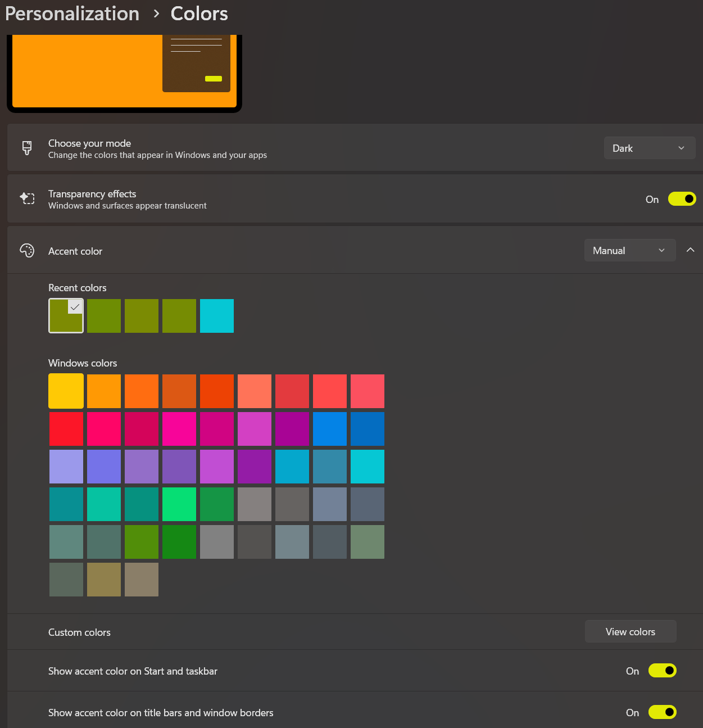
Task: Open the Dark mode dropdown
Action: tap(650, 148)
